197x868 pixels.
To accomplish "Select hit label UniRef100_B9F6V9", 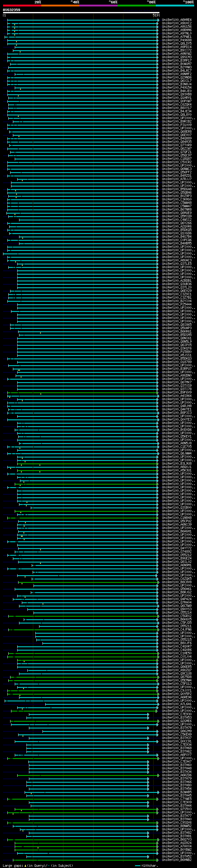I will [x=177, y=392].
